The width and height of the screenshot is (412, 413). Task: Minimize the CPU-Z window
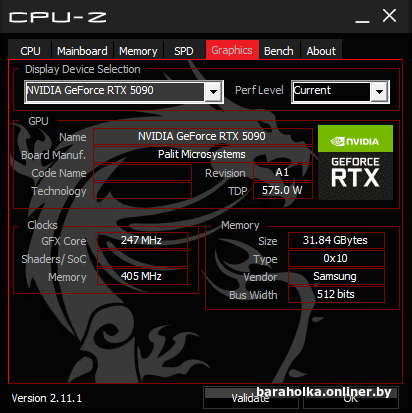(362, 19)
